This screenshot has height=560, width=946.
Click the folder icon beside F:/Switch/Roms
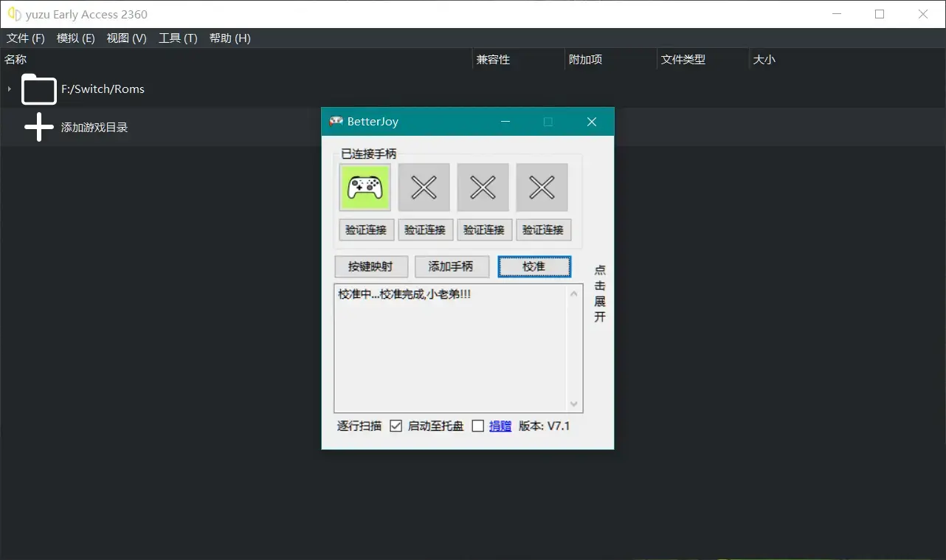coord(39,89)
